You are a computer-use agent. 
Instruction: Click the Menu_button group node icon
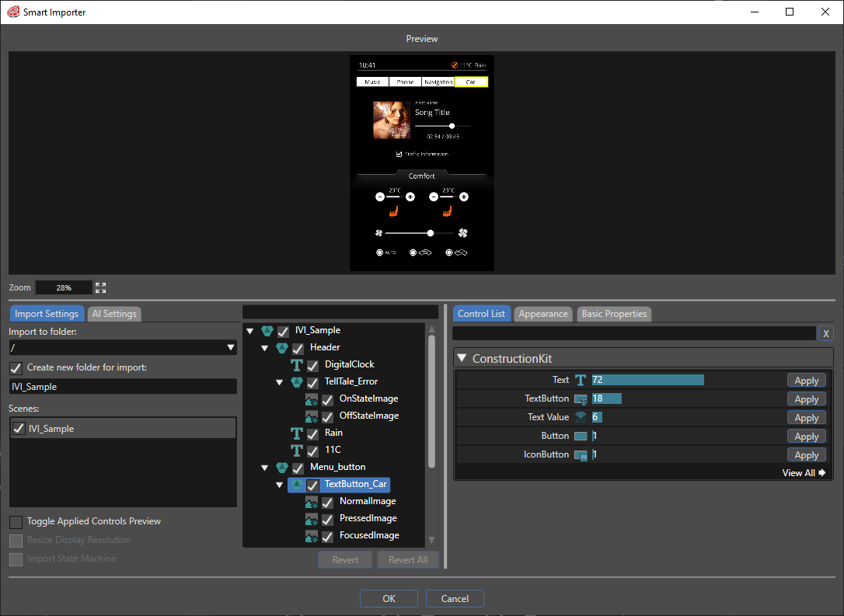282,468
